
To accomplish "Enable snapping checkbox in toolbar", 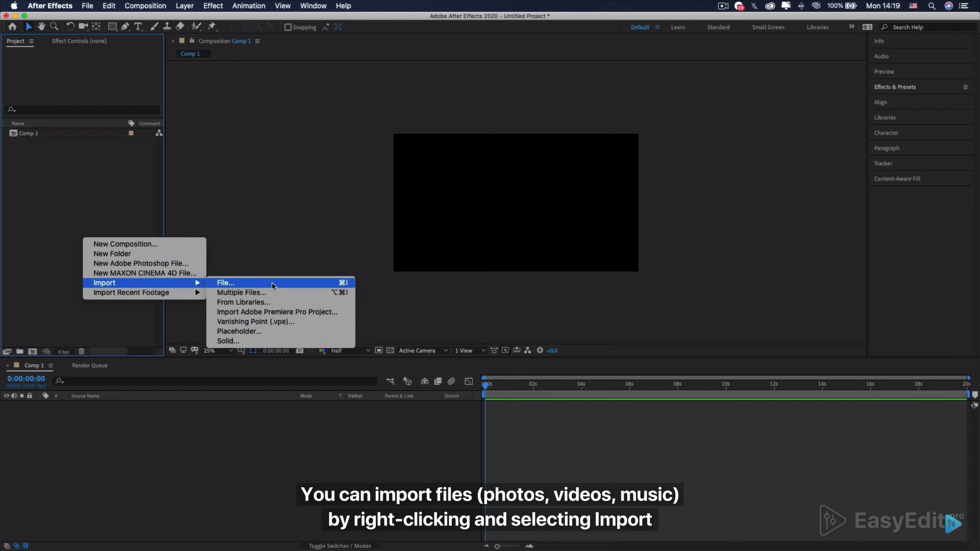I will pos(287,27).
